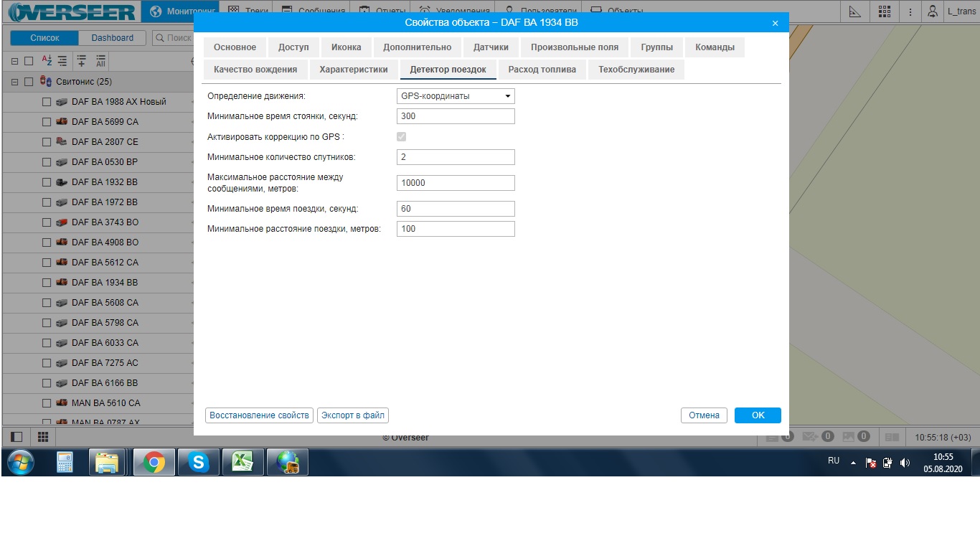Switch to the 'Расход топлива' tab
Viewport: 980px width, 551px height.
542,70
